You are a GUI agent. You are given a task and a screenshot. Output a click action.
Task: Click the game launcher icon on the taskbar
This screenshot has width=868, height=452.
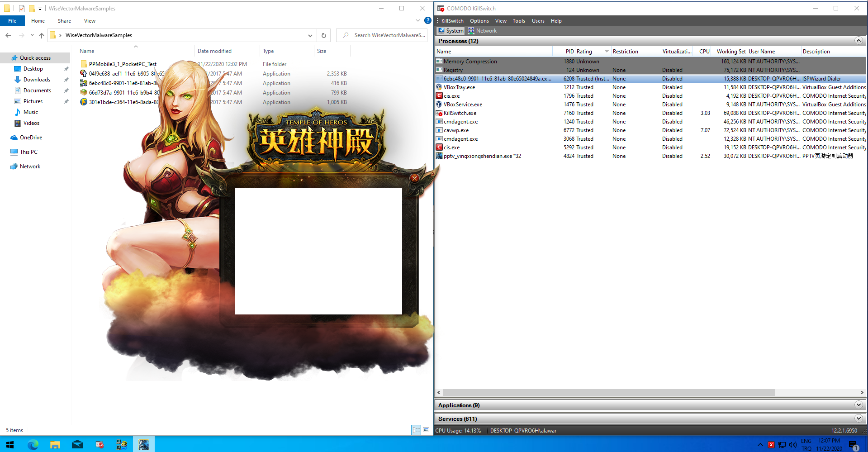pyautogui.click(x=144, y=445)
